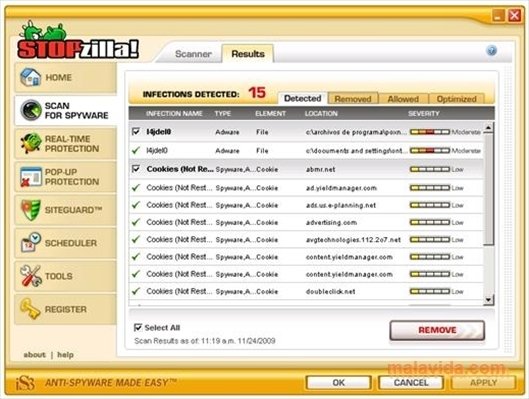Switch to the Results tab
Image resolution: width=529 pixels, height=399 pixels.
click(248, 54)
